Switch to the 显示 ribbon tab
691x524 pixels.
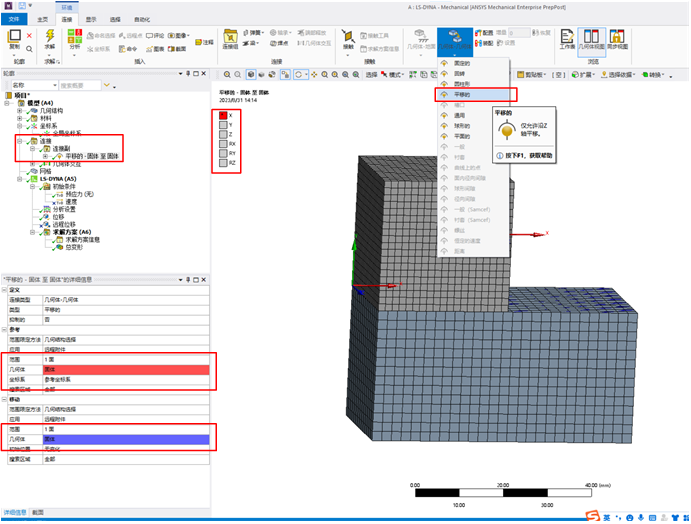click(91, 19)
